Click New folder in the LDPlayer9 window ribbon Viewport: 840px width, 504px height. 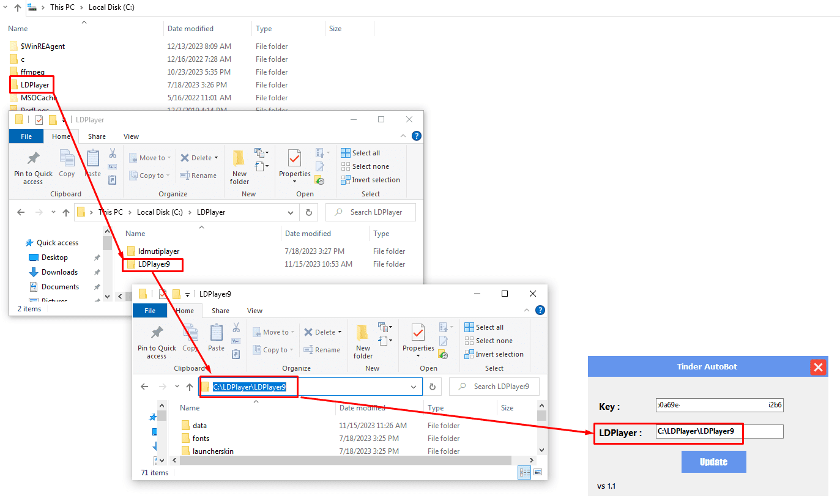click(x=363, y=341)
